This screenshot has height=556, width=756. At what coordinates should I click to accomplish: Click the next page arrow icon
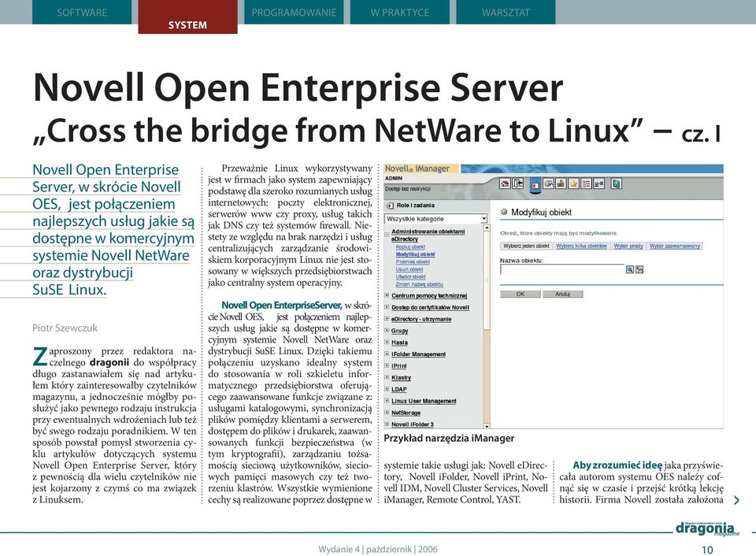point(736,500)
